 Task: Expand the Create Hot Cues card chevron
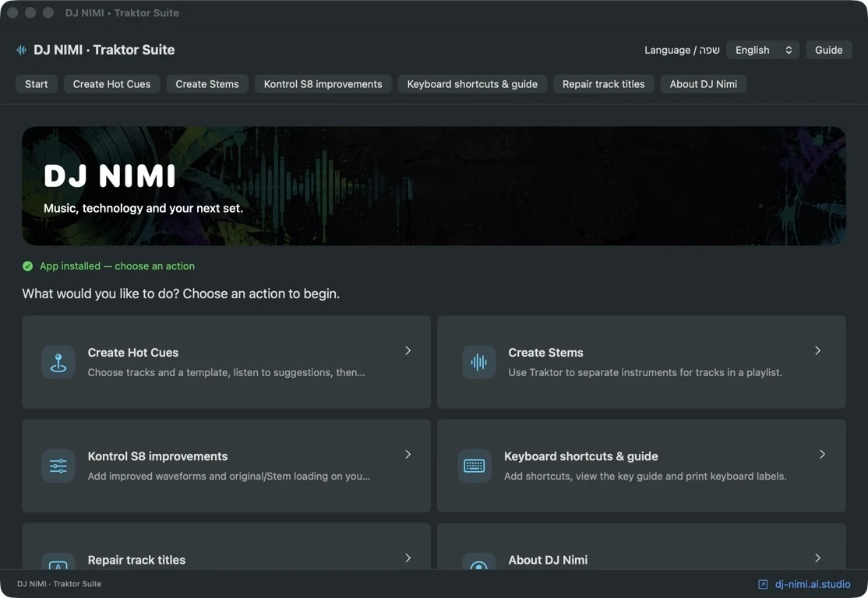(x=408, y=350)
